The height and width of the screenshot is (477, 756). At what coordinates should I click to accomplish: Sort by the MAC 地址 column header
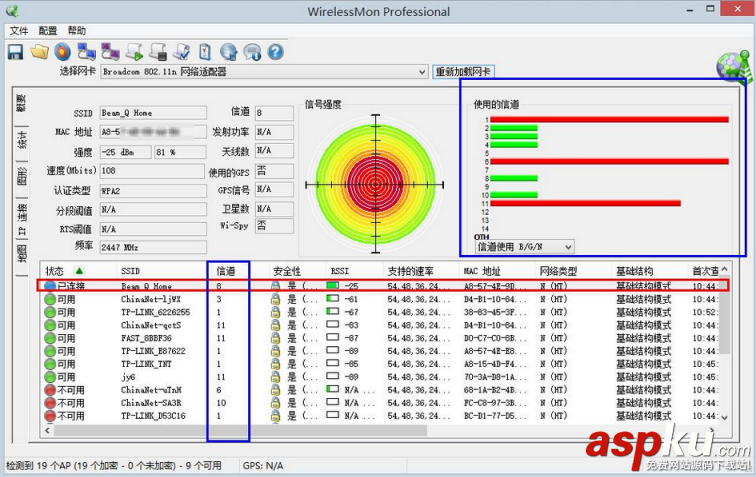pyautogui.click(x=497, y=271)
